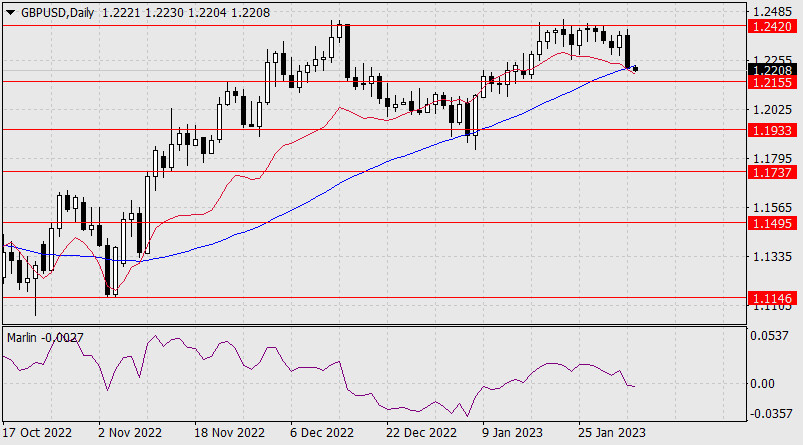The width and height of the screenshot is (803, 445).
Task: Click the 0.00 Marlin scale value
Action: 762,384
